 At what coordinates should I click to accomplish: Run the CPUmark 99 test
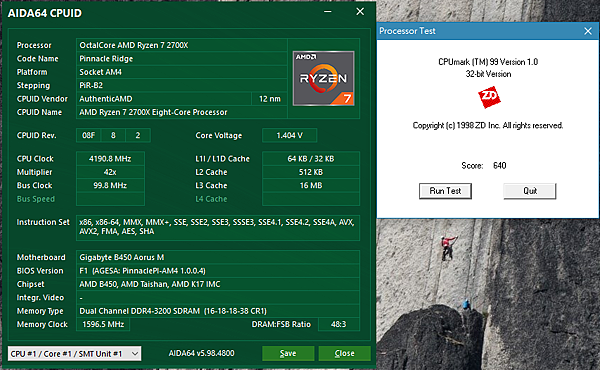[445, 191]
